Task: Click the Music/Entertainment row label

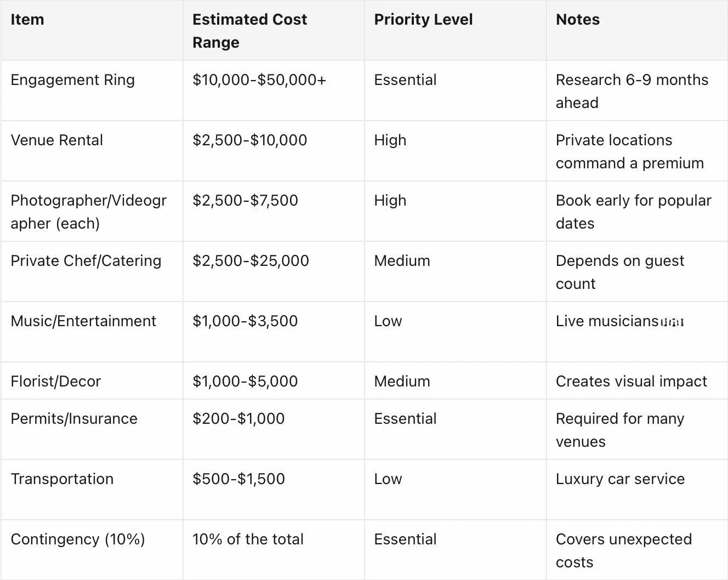Action: 83,321
